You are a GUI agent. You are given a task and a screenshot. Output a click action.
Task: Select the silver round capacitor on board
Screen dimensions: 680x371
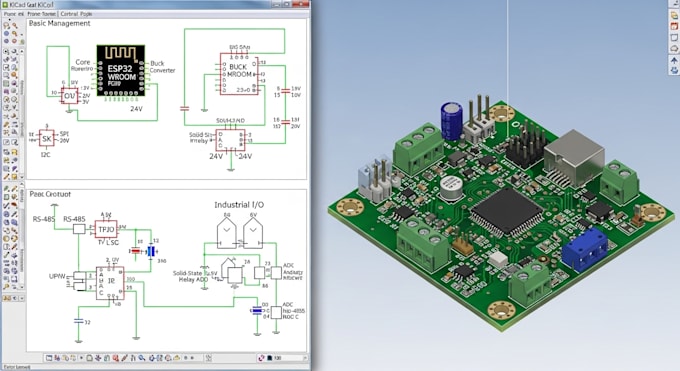click(x=452, y=188)
